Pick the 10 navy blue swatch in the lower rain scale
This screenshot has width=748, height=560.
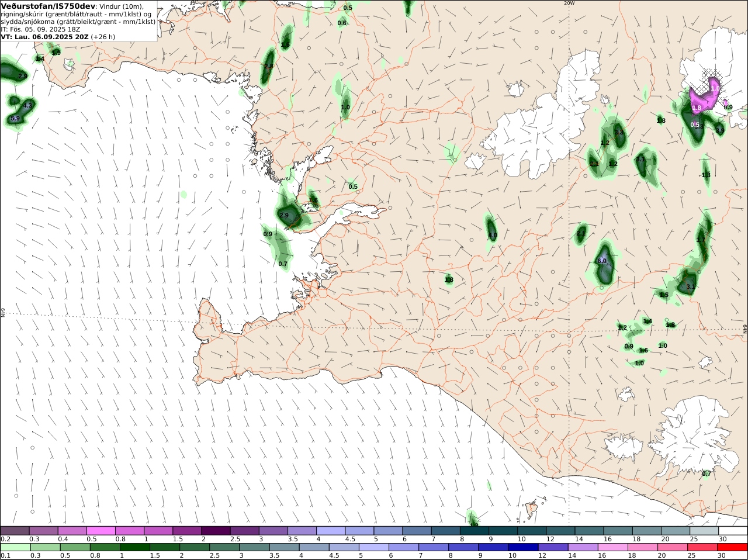(523, 547)
